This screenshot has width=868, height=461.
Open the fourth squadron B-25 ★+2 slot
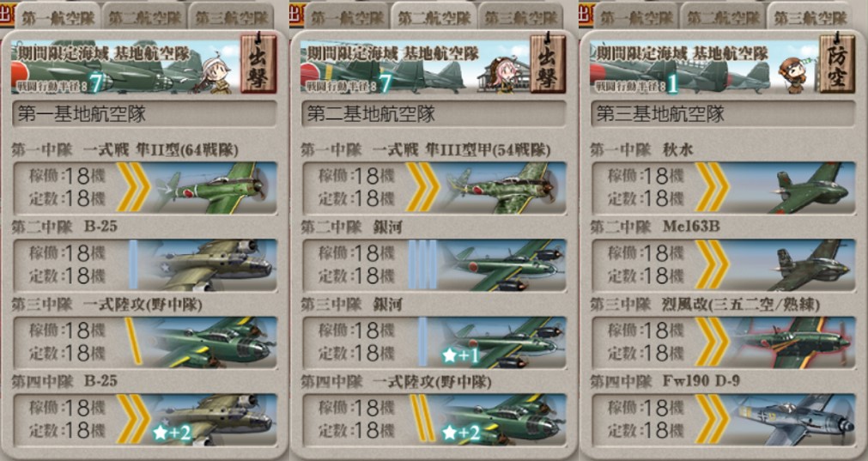pos(144,420)
